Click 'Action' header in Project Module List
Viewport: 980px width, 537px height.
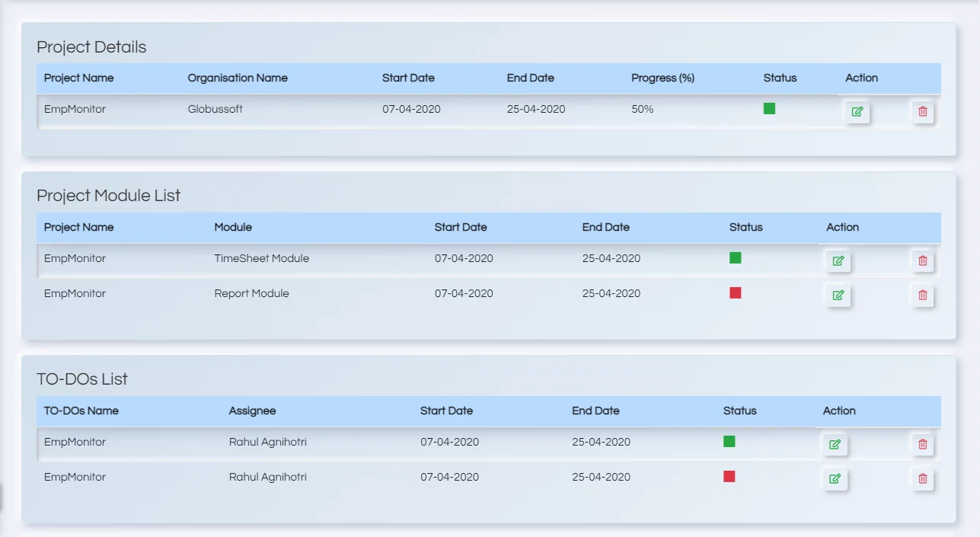click(843, 227)
